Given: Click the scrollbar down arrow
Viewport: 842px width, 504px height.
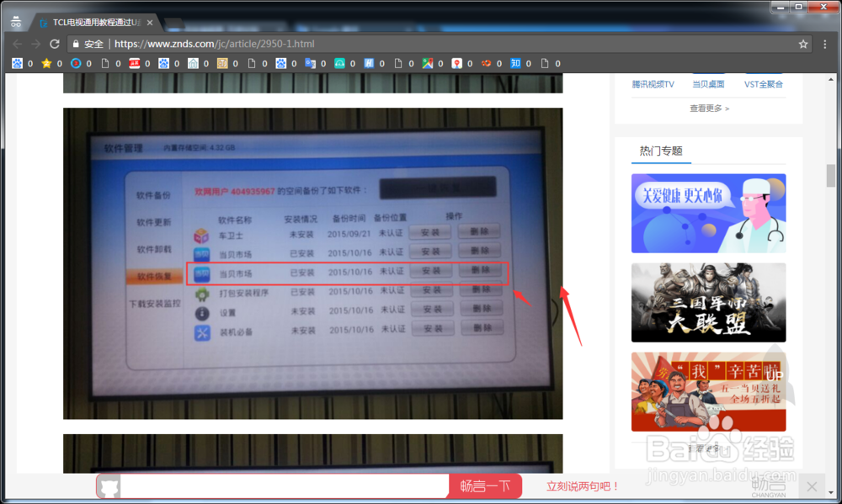Looking at the screenshot, I should tap(831, 491).
